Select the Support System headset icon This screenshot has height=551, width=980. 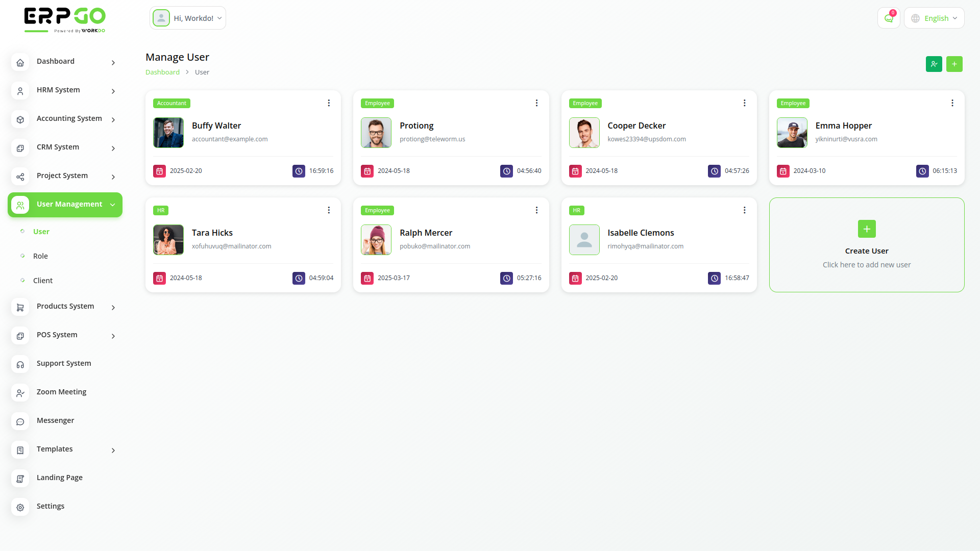20,364
